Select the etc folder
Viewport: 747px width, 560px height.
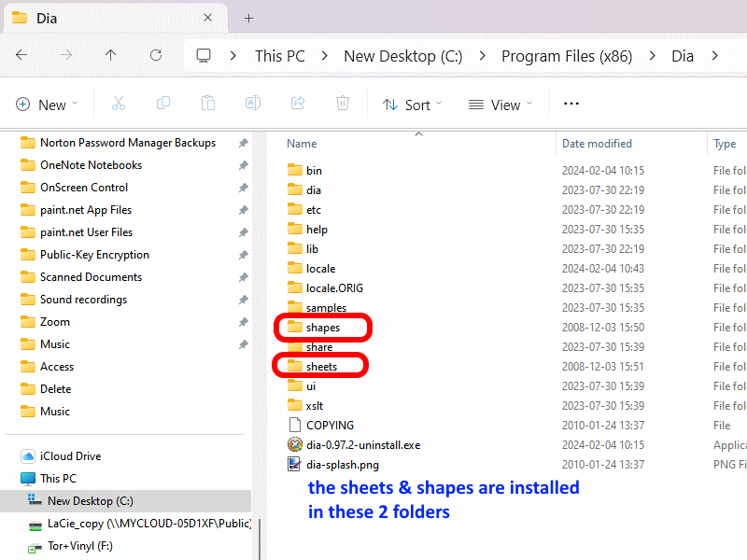[x=304, y=209]
